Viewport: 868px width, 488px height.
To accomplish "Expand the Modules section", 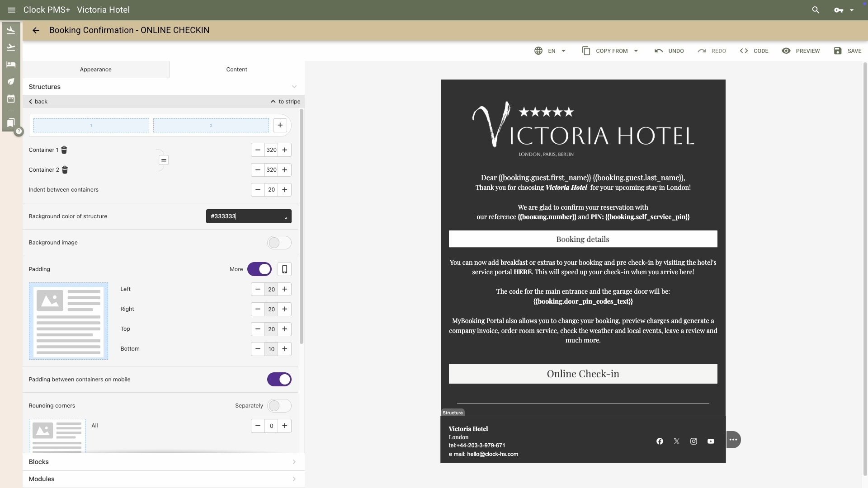I will 163,479.
